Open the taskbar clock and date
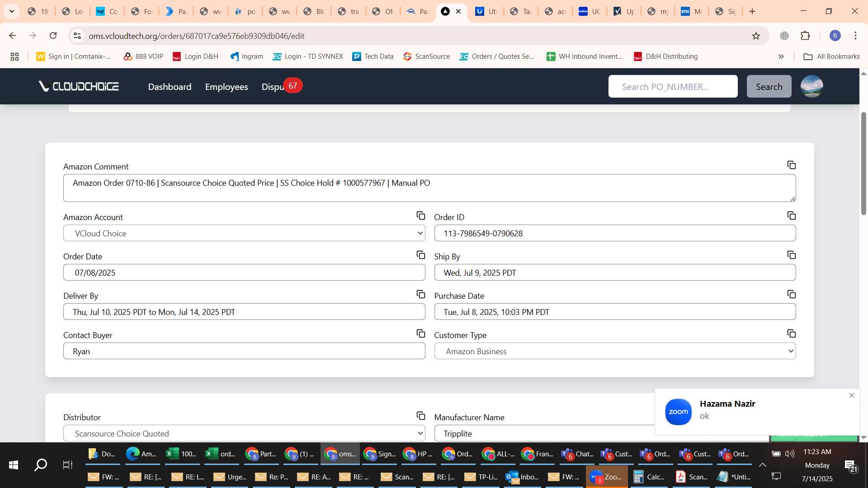Viewport: 868px width, 488px height. tap(817, 465)
